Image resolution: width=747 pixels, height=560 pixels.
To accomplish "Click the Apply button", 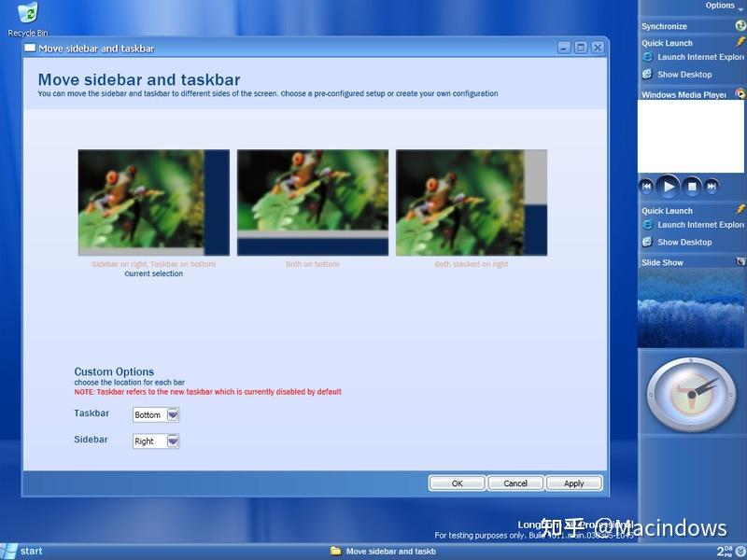I will tap(574, 483).
